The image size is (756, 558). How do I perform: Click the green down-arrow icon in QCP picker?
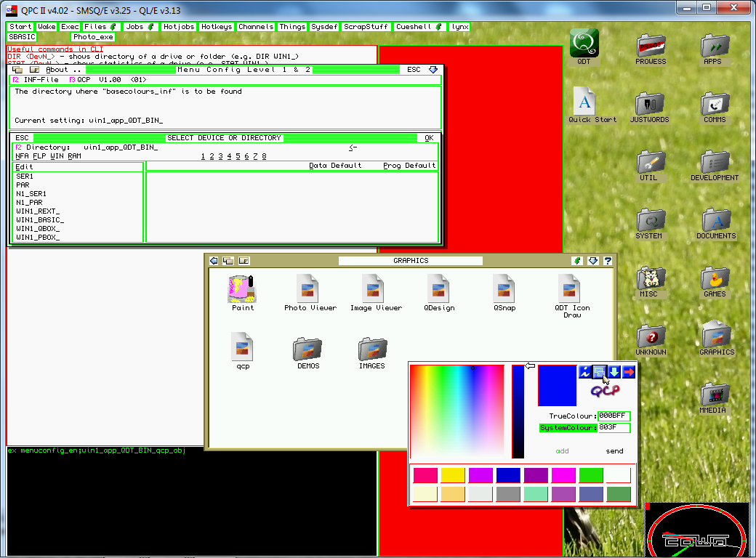(614, 371)
